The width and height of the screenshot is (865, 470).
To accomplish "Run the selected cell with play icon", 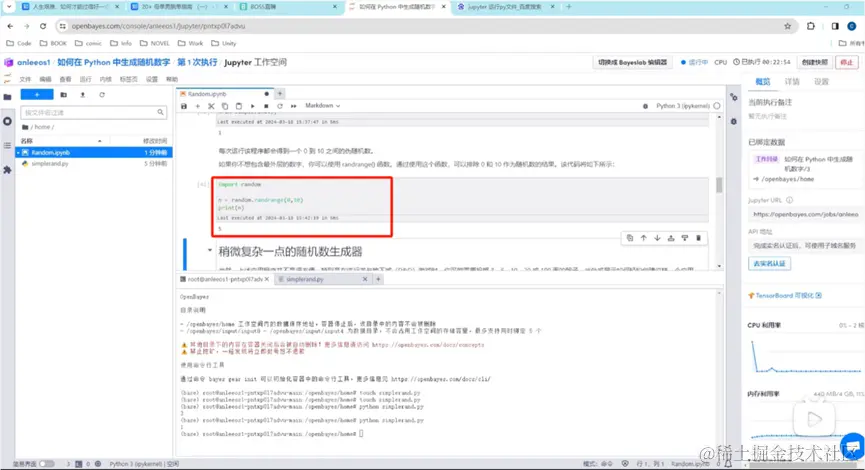I will point(253,106).
